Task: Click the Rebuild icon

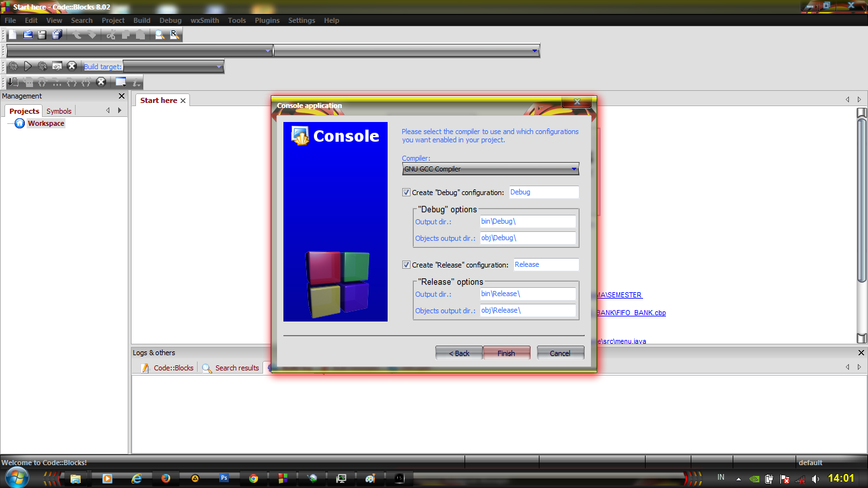Action: pyautogui.click(x=57, y=66)
